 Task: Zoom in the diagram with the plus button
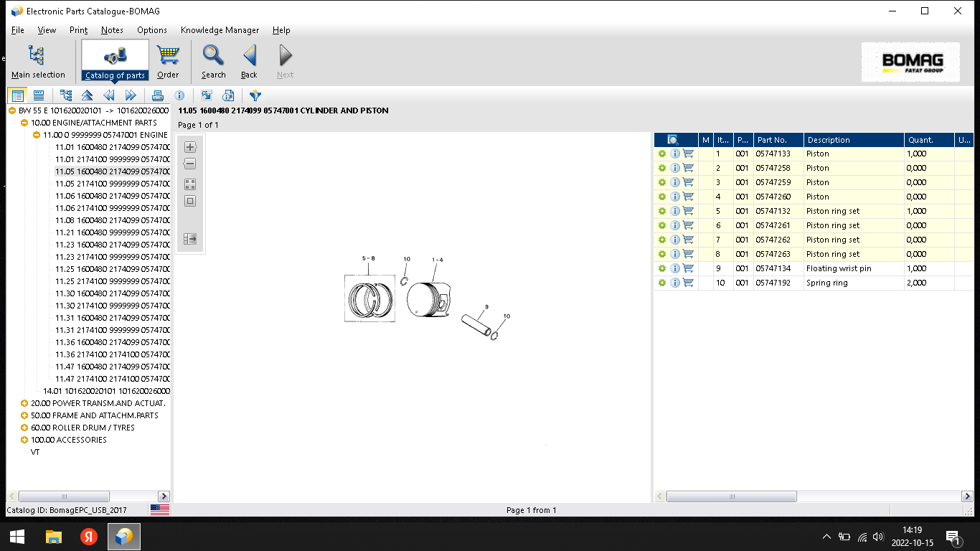[x=190, y=147]
